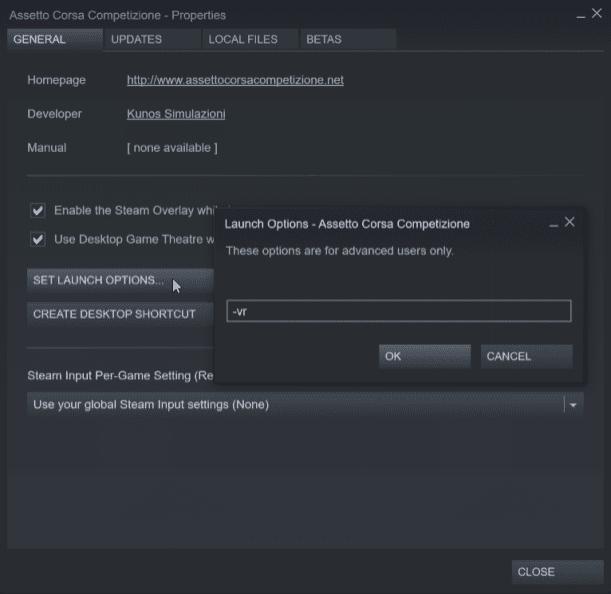Image resolution: width=611 pixels, height=594 pixels.
Task: Click SET LAUNCH OPTIONS button
Action: pos(120,280)
